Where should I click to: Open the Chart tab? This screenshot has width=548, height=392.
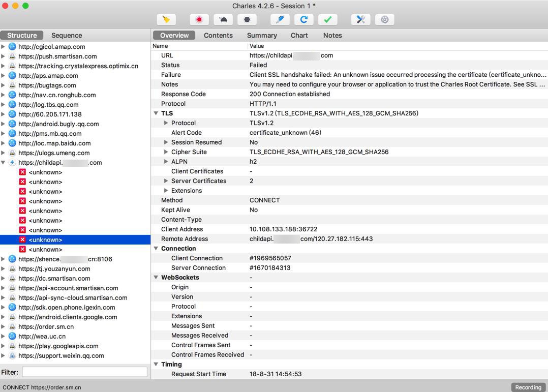[x=299, y=35]
